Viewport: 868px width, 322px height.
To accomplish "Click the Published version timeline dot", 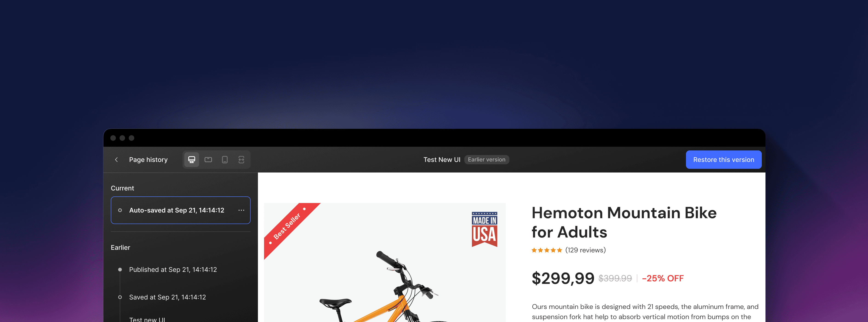I will point(120,269).
